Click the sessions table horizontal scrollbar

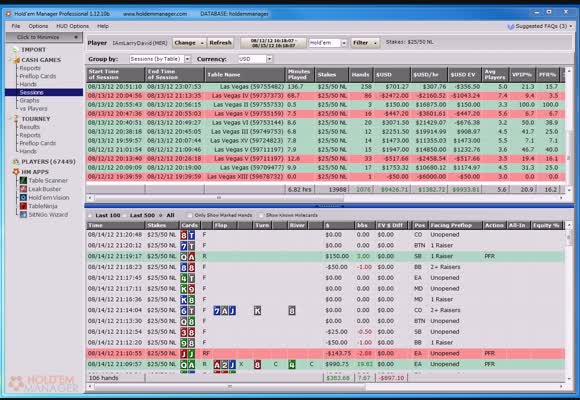tap(219, 198)
